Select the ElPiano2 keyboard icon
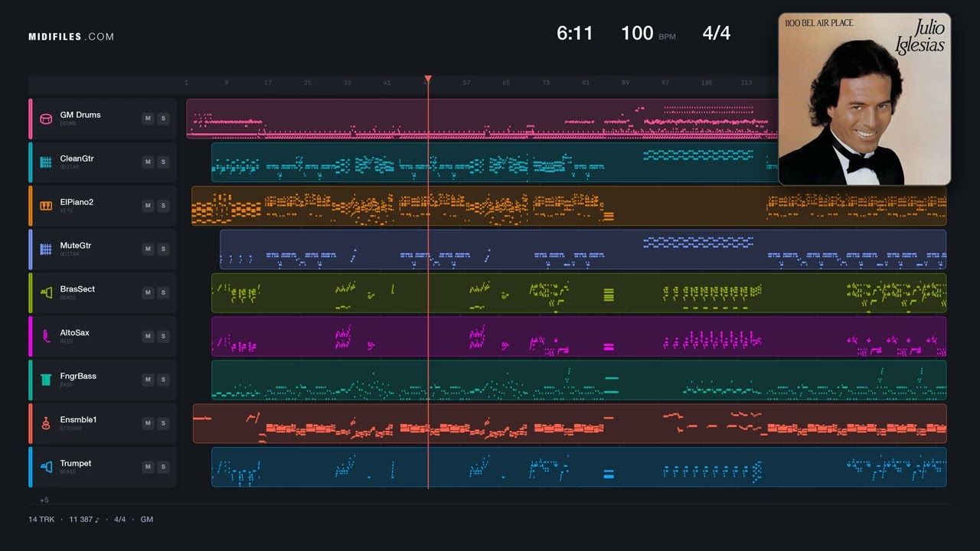980x551 pixels. pyautogui.click(x=46, y=206)
